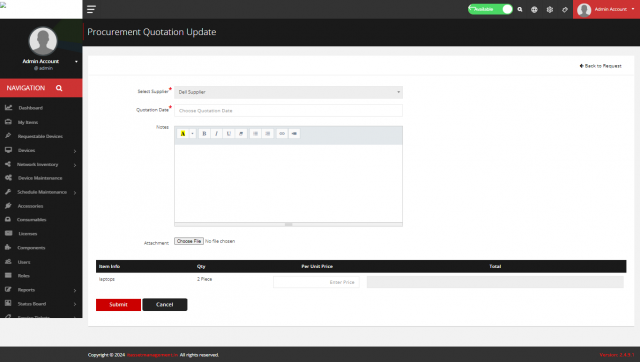This screenshot has width=640, height=362.
Task: Go to Licenses in the sidebar
Action: (x=28, y=234)
